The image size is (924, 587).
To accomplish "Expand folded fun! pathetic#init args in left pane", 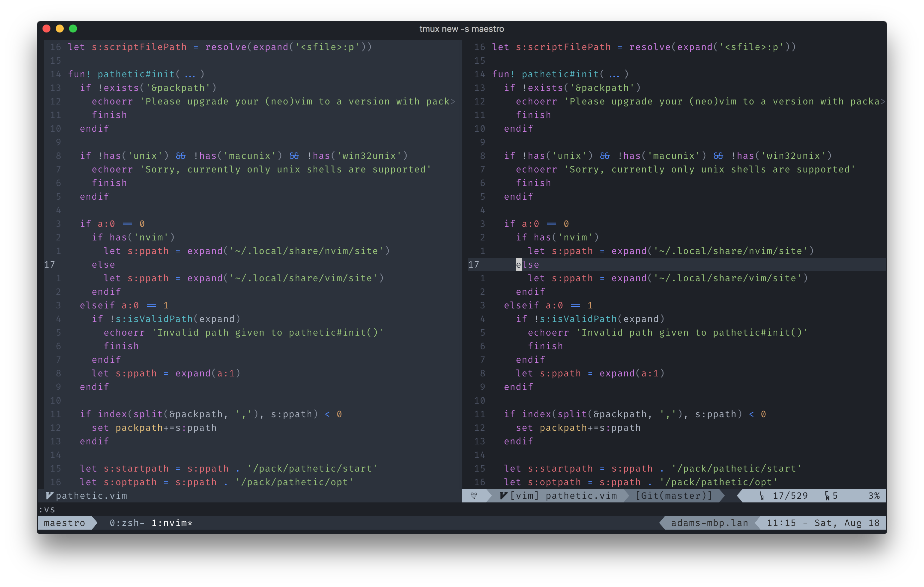I will point(190,74).
